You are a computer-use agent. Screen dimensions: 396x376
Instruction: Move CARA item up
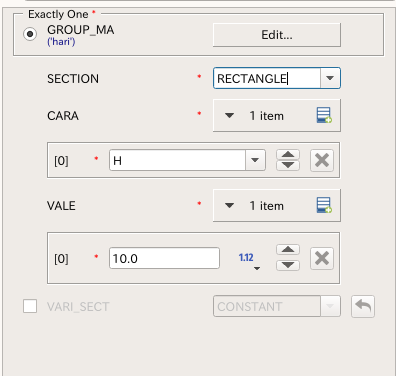coord(288,155)
